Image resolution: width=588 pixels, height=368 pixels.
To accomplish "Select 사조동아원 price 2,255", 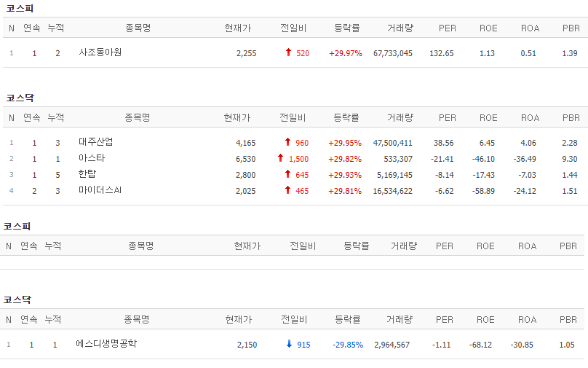I will pyautogui.click(x=247, y=53).
